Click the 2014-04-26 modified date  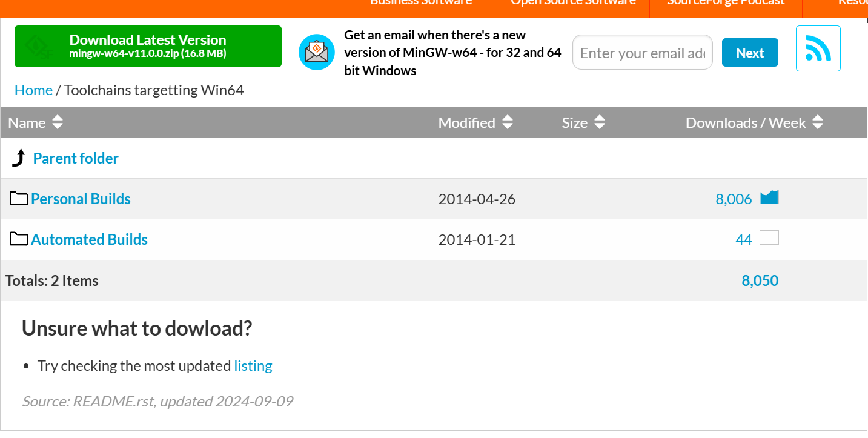coord(477,199)
